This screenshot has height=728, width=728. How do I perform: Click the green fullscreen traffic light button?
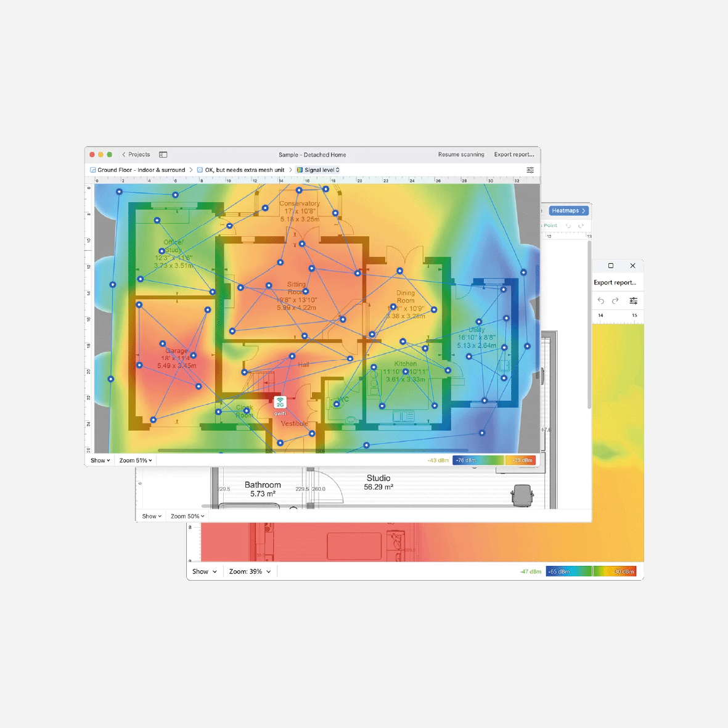point(110,155)
